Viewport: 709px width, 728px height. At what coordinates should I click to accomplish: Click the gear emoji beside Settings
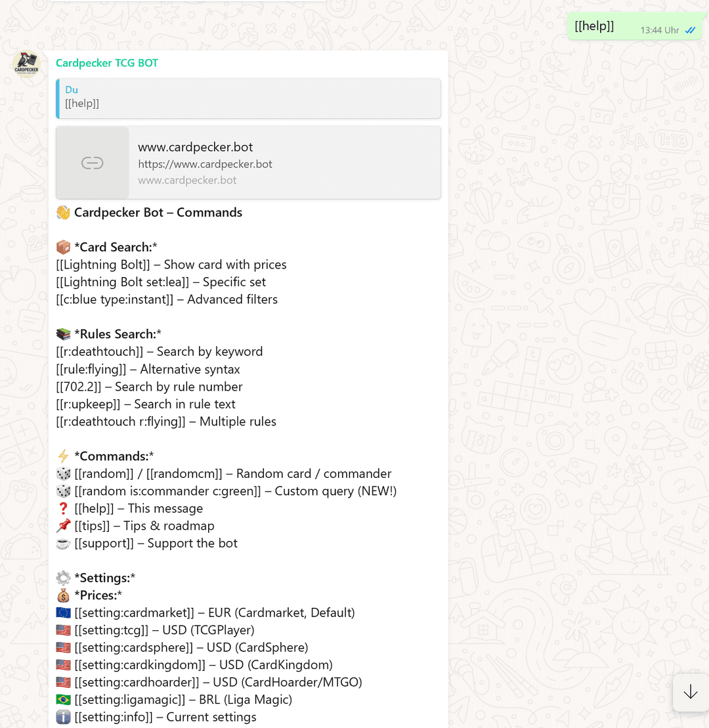62,577
